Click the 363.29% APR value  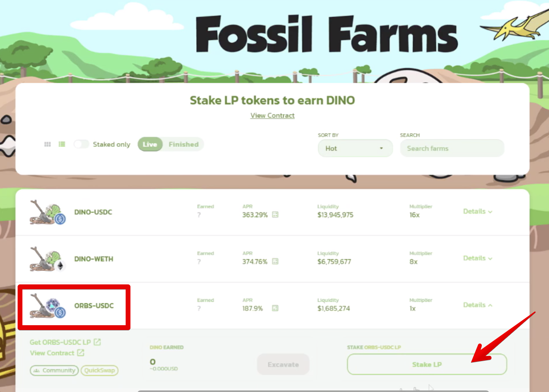pyautogui.click(x=255, y=215)
